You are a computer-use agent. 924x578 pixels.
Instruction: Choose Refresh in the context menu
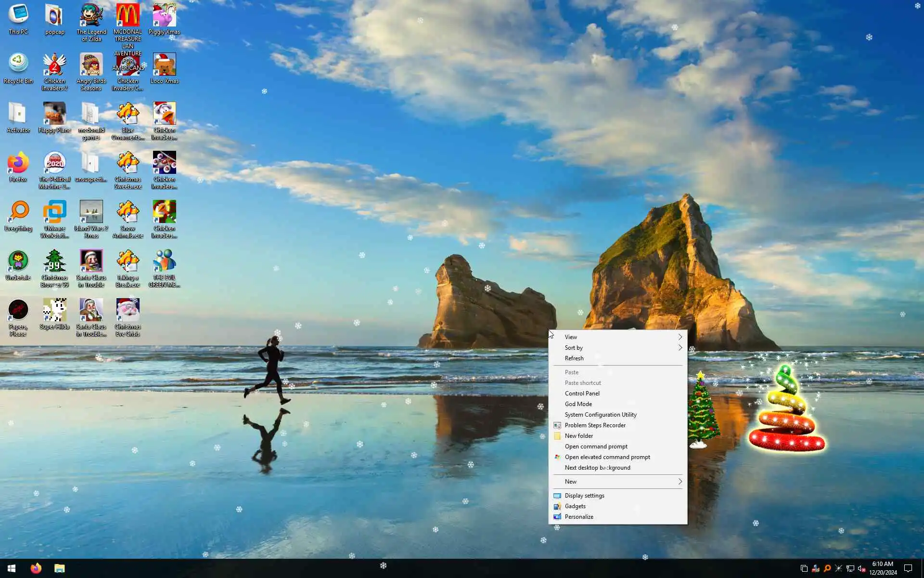pyautogui.click(x=574, y=358)
